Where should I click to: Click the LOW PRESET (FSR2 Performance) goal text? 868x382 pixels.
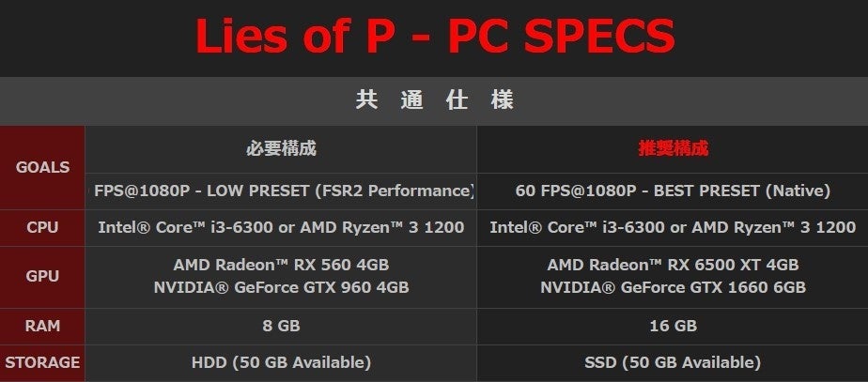(284, 191)
